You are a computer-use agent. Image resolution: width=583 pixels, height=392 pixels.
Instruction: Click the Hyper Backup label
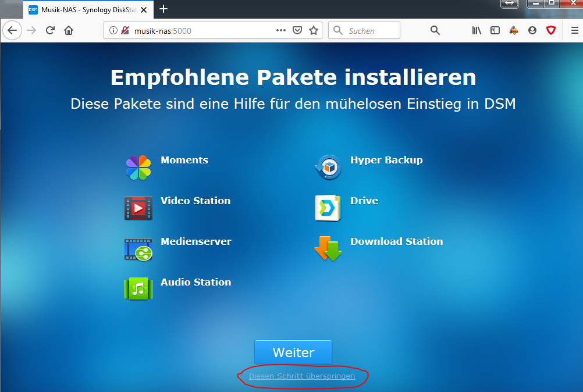pos(387,161)
